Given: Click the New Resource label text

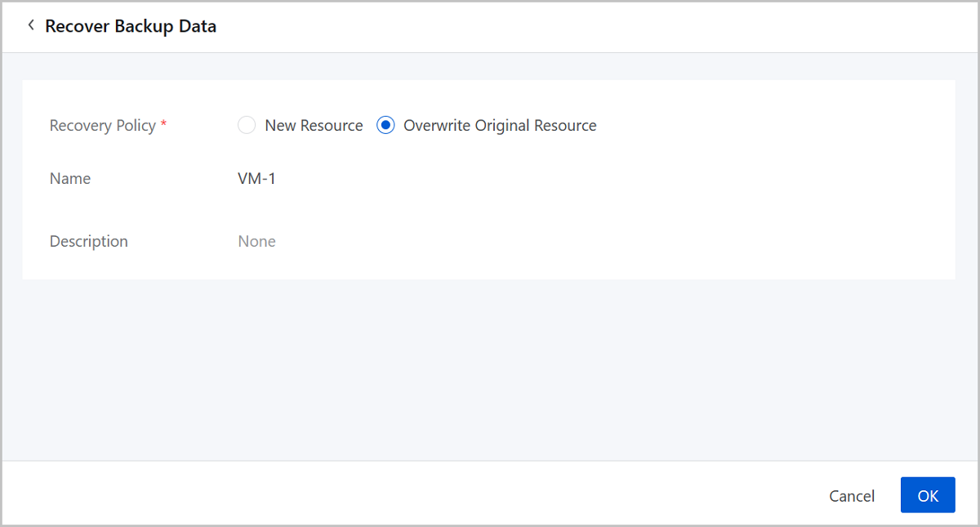Looking at the screenshot, I should point(314,125).
